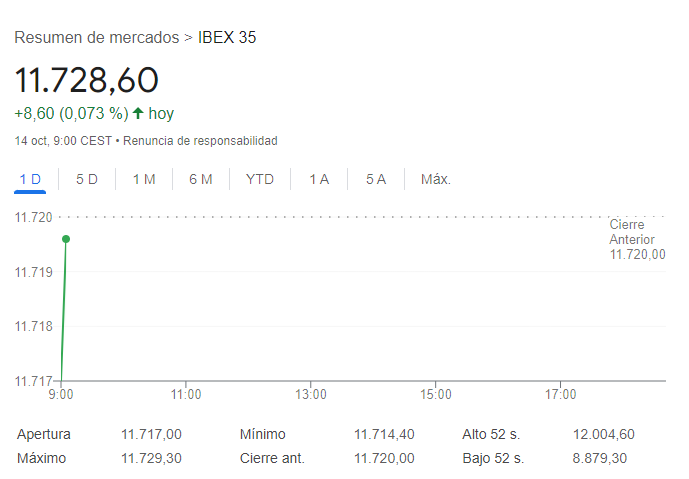Select the YTD tab
Screen dimensions: 689x479
[x=260, y=179]
